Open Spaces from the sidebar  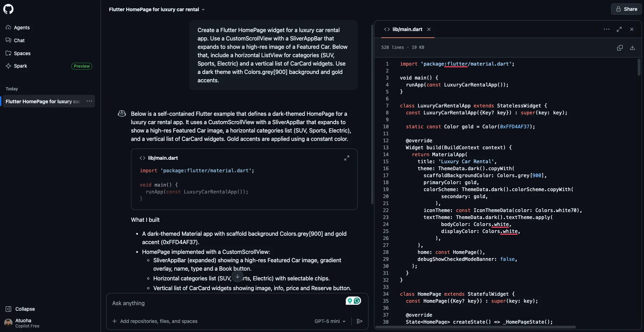point(22,53)
